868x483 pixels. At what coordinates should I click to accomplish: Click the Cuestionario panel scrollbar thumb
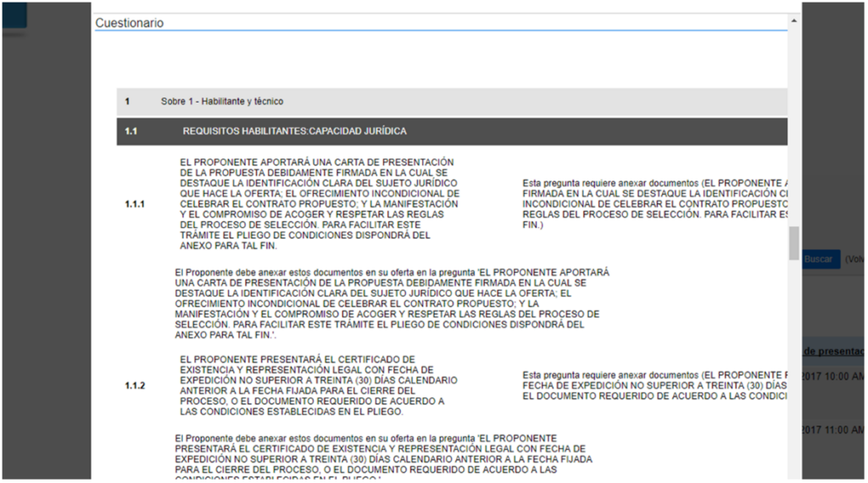(793, 242)
